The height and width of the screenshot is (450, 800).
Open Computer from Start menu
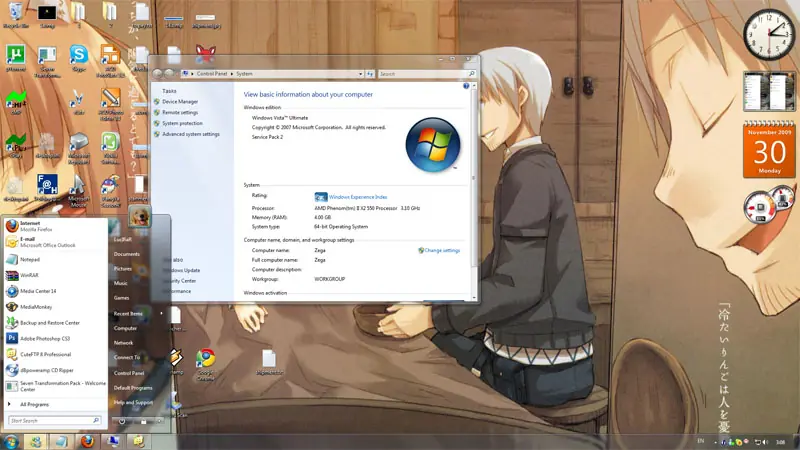[125, 329]
